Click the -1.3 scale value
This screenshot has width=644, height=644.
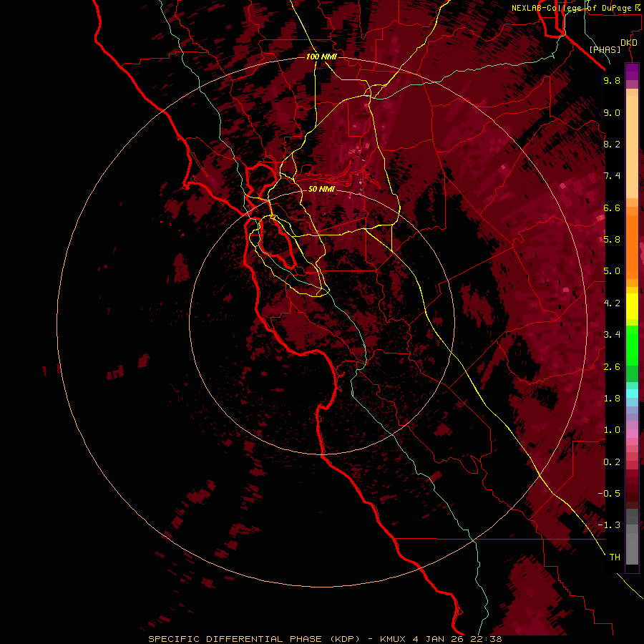pyautogui.click(x=609, y=525)
